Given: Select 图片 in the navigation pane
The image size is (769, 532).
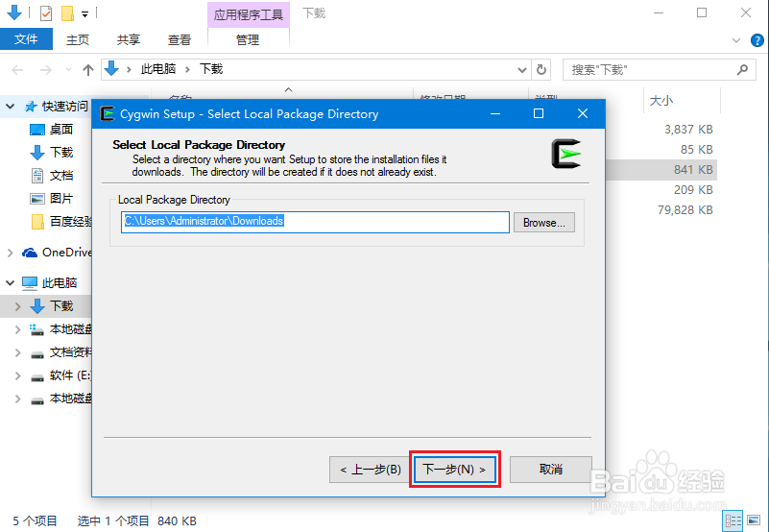Looking at the screenshot, I should click(60, 198).
